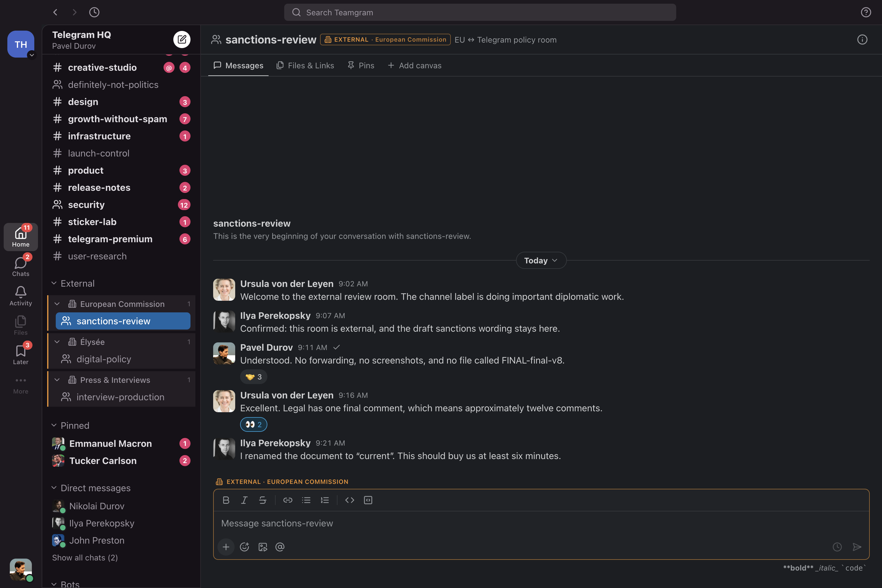
Task: Click the Message sanctions-review input
Action: (x=541, y=523)
